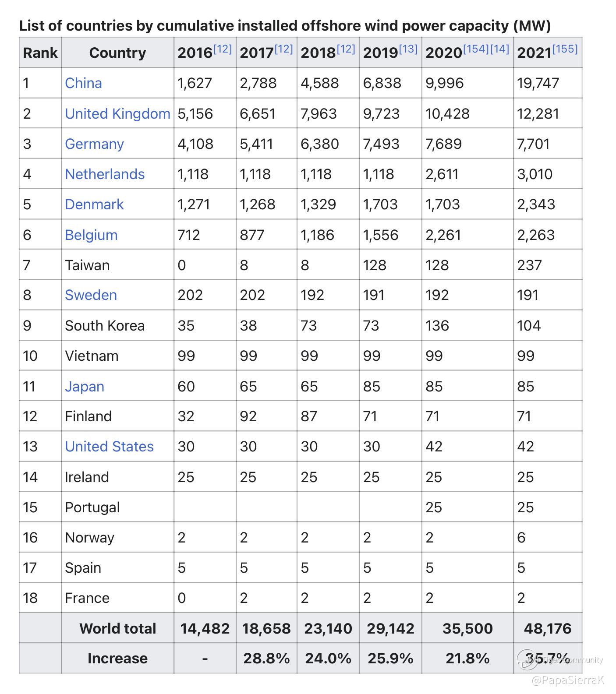Select Belgium's 2021 value 2,263
Image resolution: width=616 pixels, height=694 pixels.
(x=536, y=235)
